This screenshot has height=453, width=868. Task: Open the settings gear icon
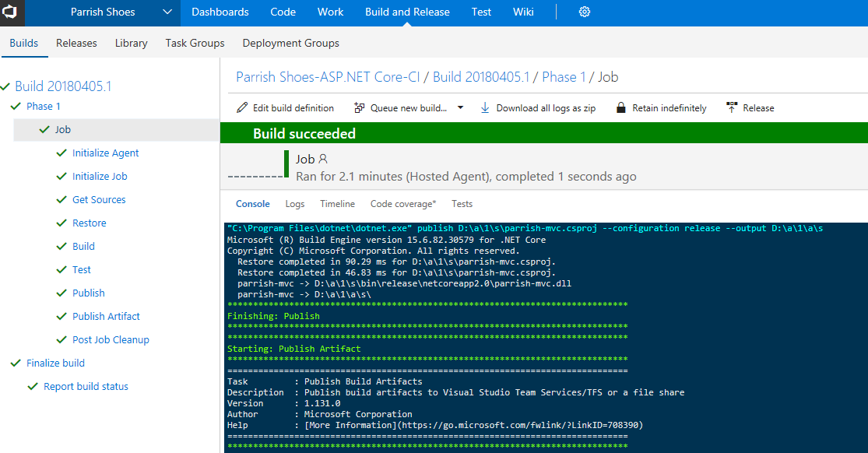(585, 12)
